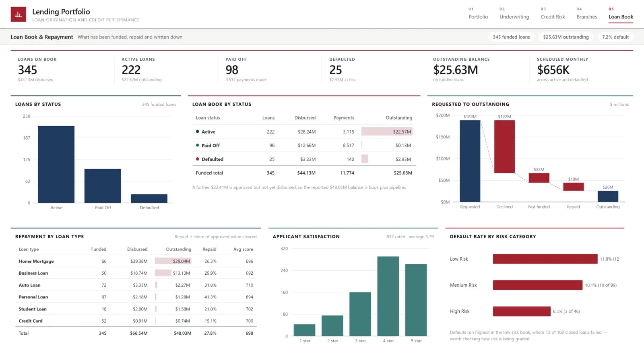This screenshot has height=362, width=644.
Task: Click the Not funded $22M waterfall bar
Action: pyautogui.click(x=539, y=178)
